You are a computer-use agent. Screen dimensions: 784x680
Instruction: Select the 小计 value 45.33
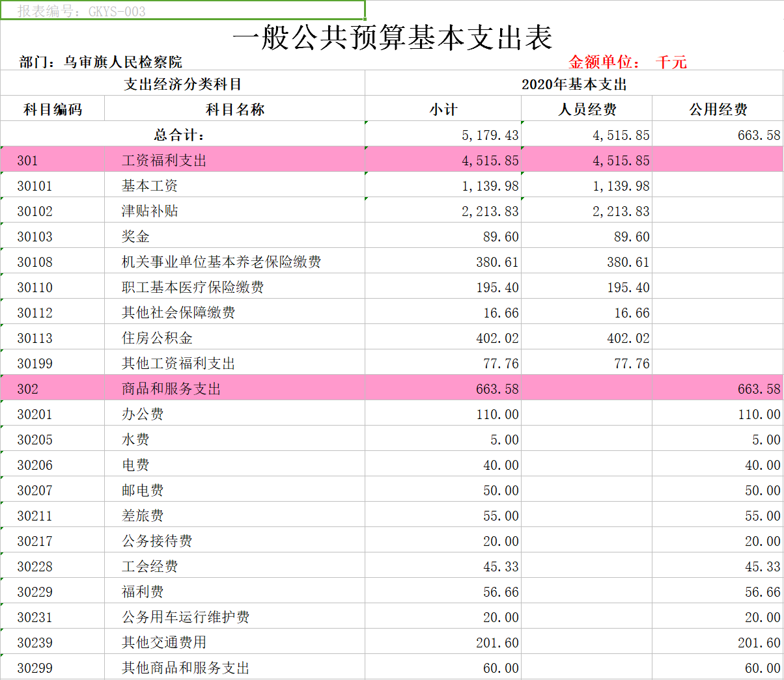(443, 565)
